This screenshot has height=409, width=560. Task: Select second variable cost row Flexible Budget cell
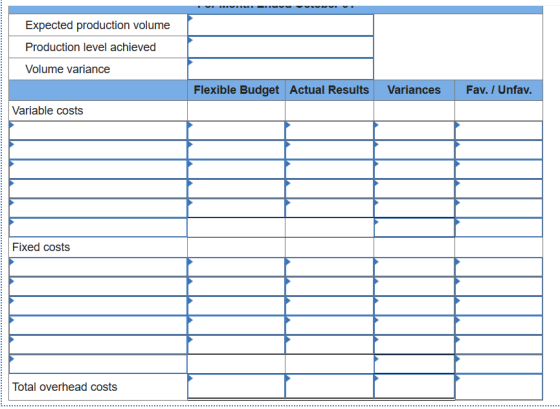coord(236,150)
